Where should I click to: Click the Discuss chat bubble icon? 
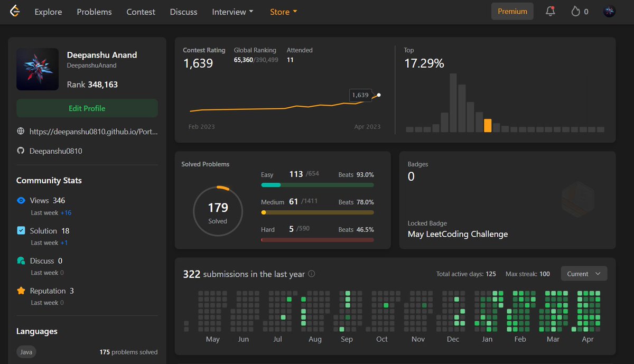(x=21, y=260)
